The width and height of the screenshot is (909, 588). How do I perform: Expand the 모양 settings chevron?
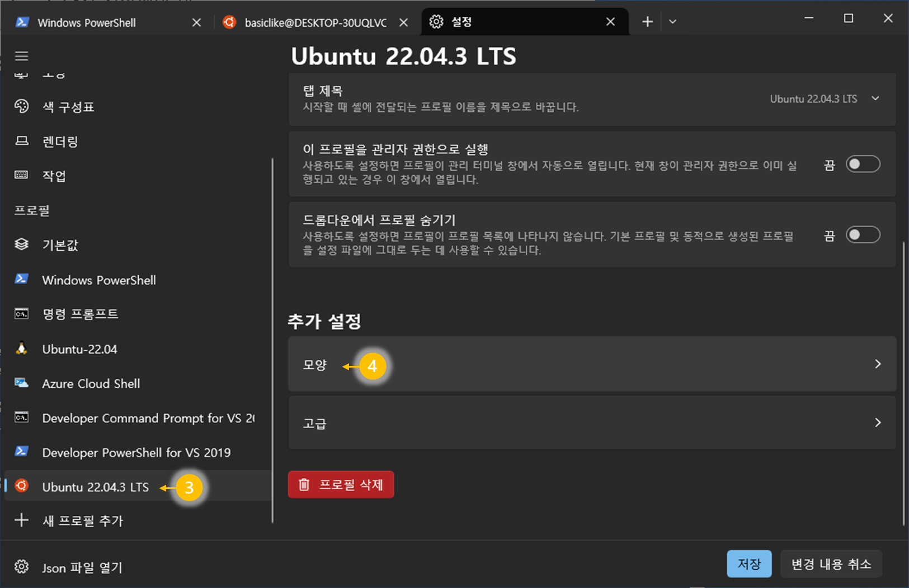click(x=878, y=364)
